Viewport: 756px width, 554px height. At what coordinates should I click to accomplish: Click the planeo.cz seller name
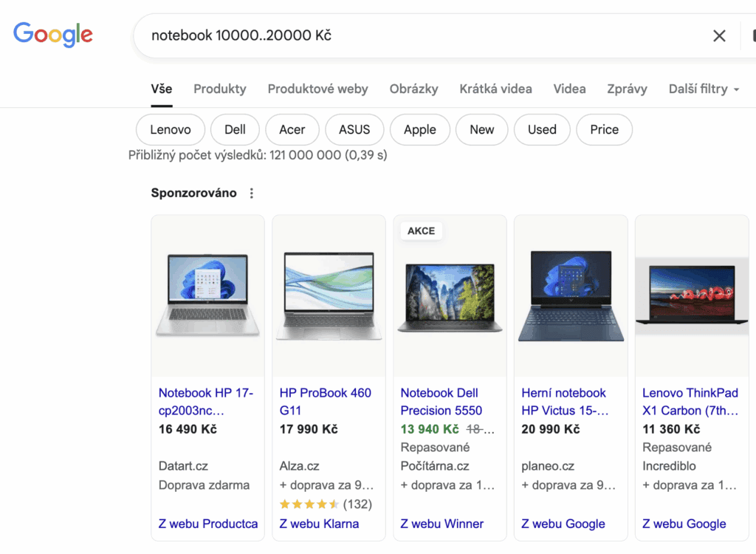(548, 466)
